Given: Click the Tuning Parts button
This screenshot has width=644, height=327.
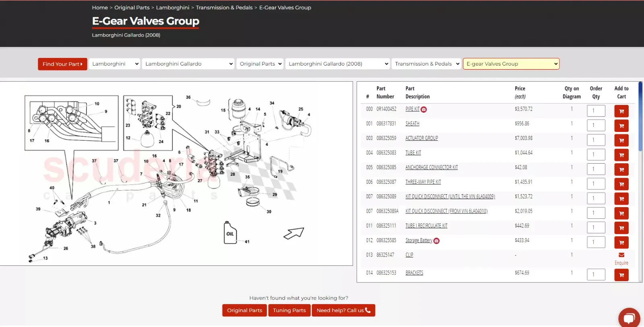Looking at the screenshot, I should [289, 311].
